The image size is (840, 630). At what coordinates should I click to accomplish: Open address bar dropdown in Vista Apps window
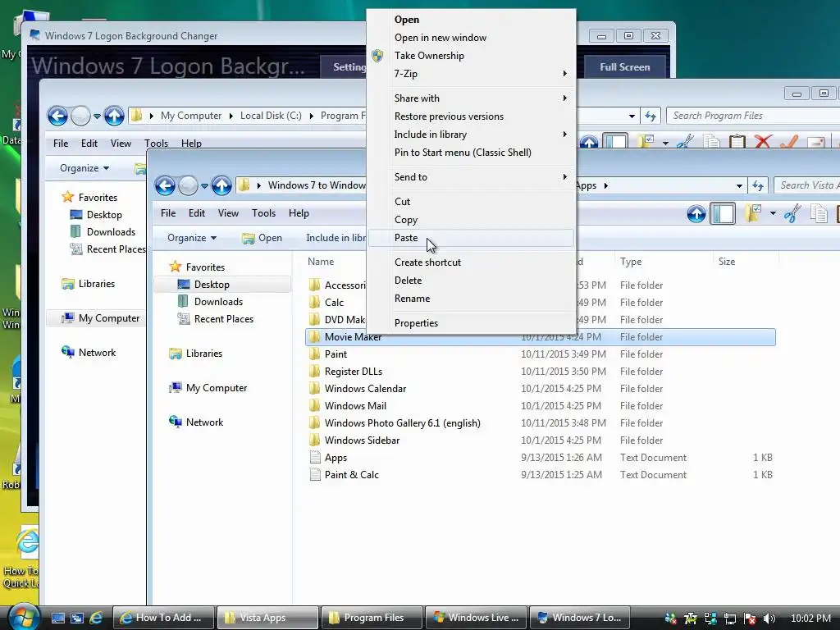(739, 186)
